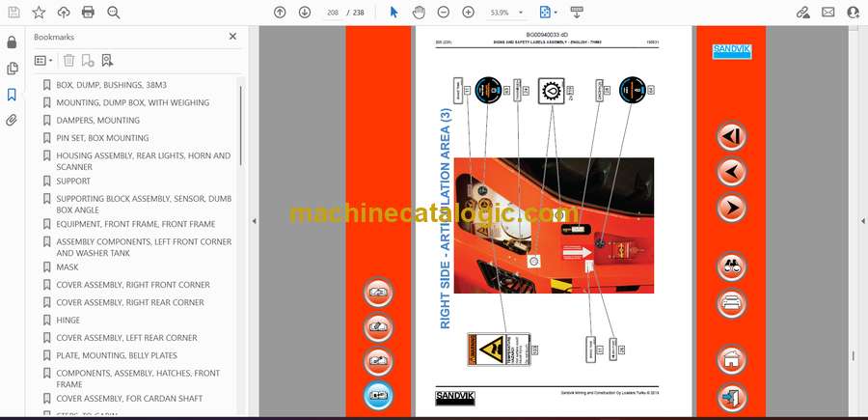Image resolution: width=868 pixels, height=420 pixels.
Task: Select the DAMPERS, MOUNTING bookmark
Action: tap(98, 121)
